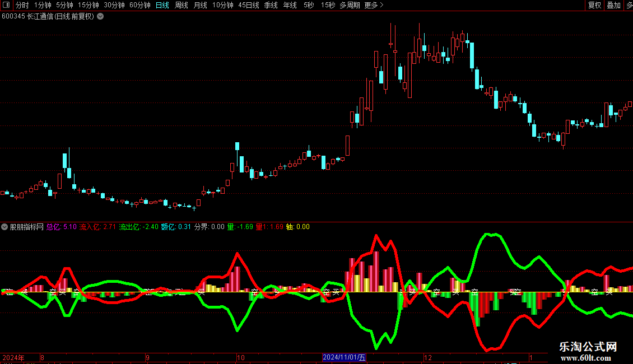Click the 流出亿: -2.40 value

point(138,227)
